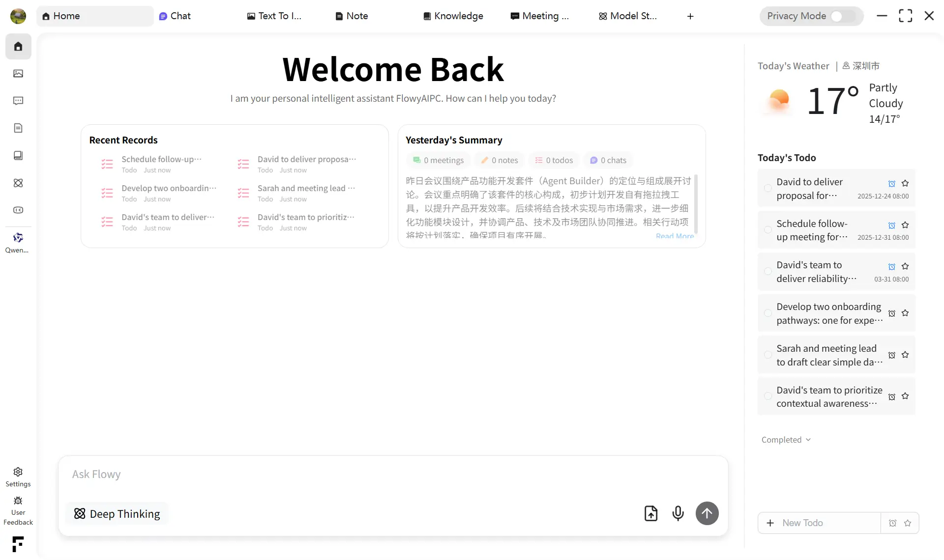Switch to the Knowledge tab
Image resolution: width=944 pixels, height=560 pixels.
click(453, 16)
